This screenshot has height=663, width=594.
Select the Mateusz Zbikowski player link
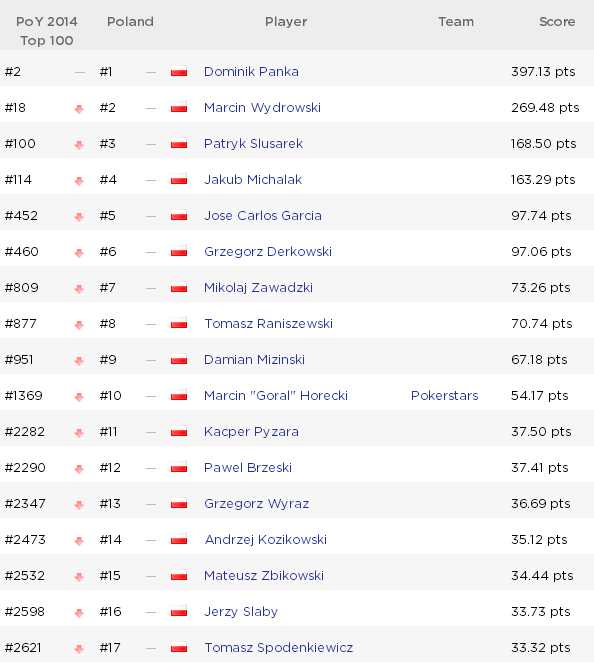pyautogui.click(x=264, y=575)
